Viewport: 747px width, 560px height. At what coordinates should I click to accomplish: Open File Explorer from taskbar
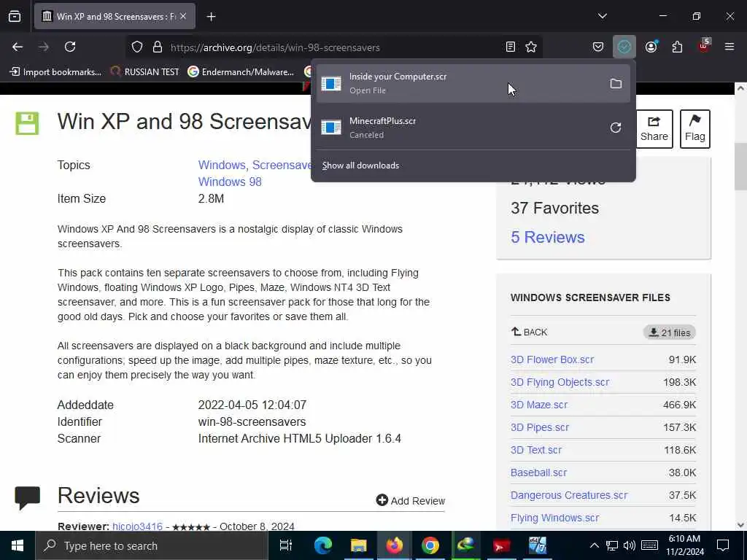(x=358, y=545)
